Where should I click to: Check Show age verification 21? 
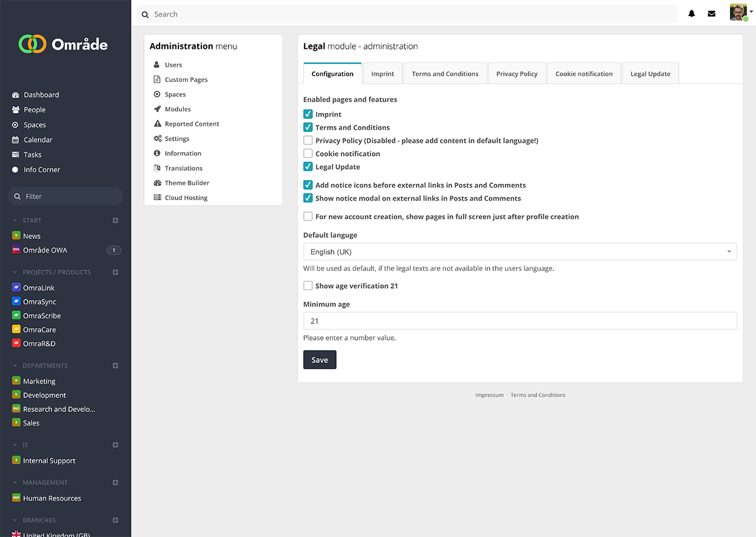coord(308,286)
